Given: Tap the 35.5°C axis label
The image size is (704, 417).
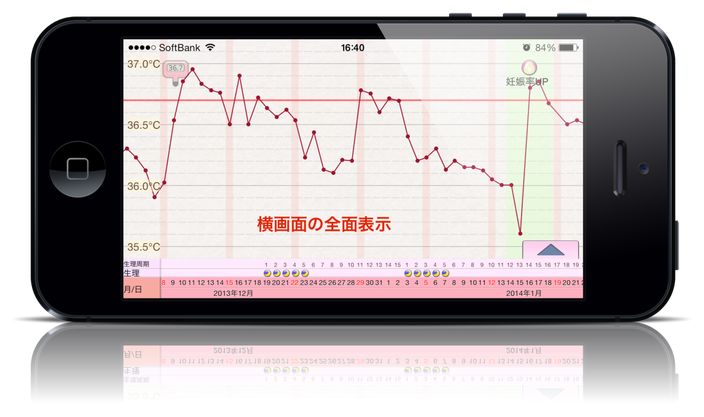Looking at the screenshot, I should point(143,247).
